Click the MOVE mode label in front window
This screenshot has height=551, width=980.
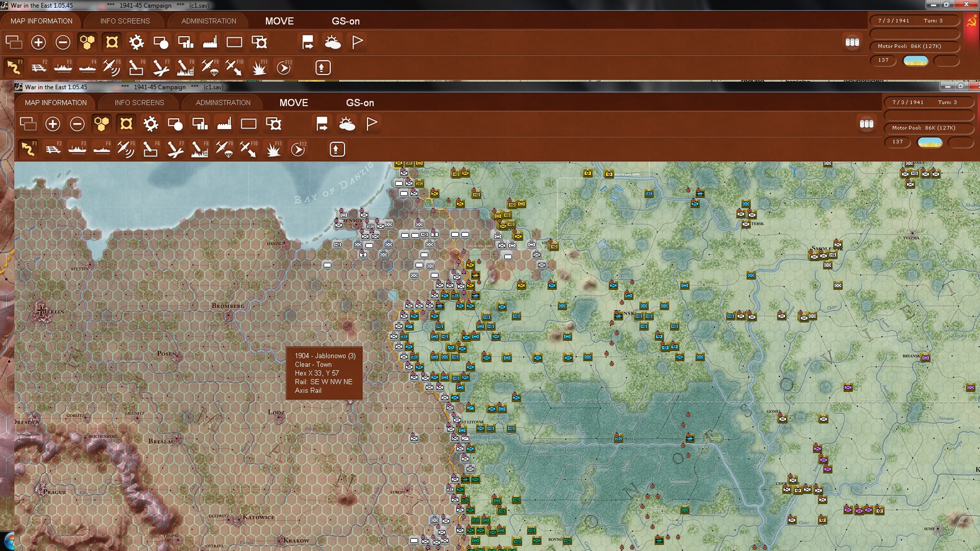coord(293,103)
